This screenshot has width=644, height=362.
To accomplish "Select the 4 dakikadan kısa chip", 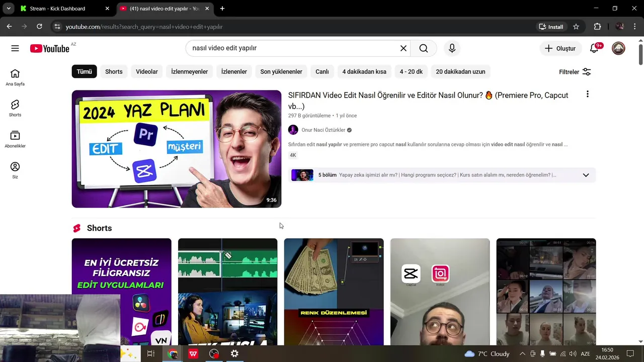I will [364, 72].
